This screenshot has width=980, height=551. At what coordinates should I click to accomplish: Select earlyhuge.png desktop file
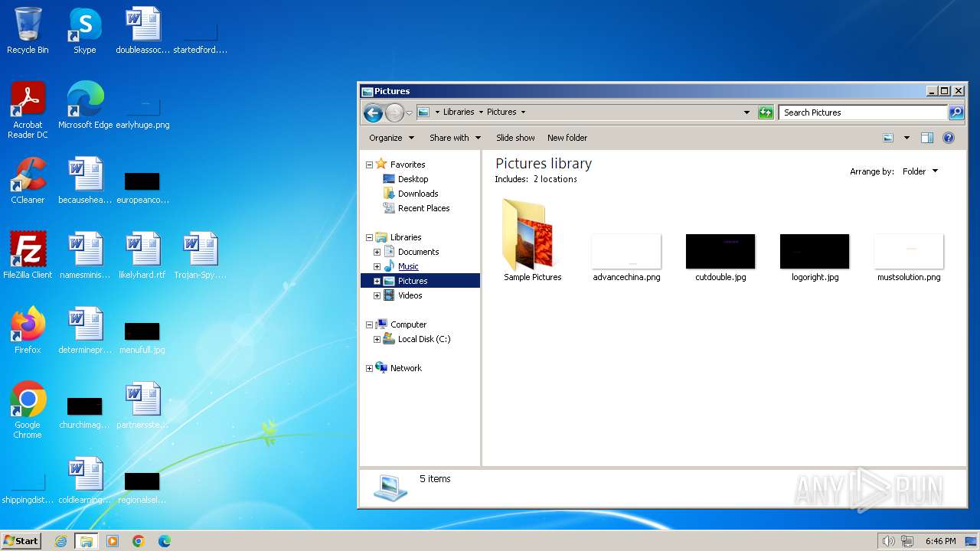[x=142, y=113]
